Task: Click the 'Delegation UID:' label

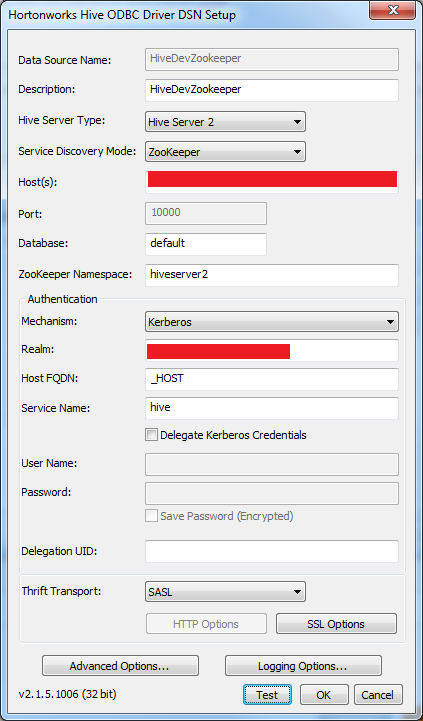Action: pyautogui.click(x=59, y=551)
